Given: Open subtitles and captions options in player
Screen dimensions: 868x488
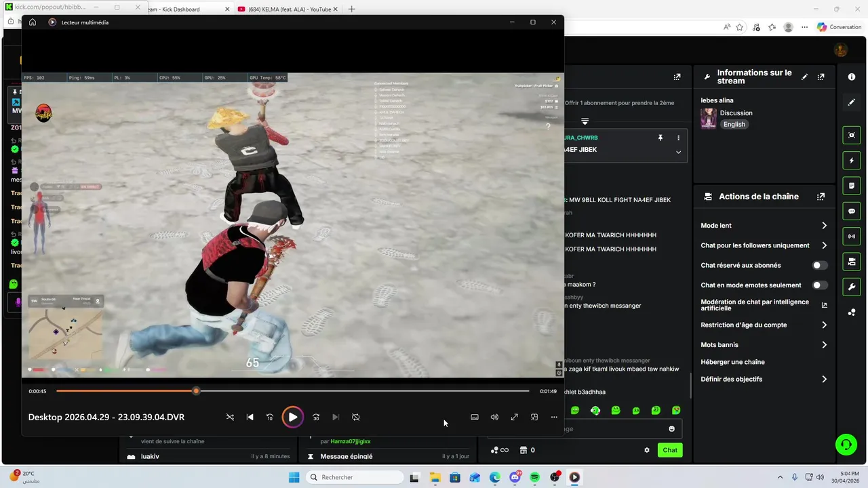Looking at the screenshot, I should [475, 417].
